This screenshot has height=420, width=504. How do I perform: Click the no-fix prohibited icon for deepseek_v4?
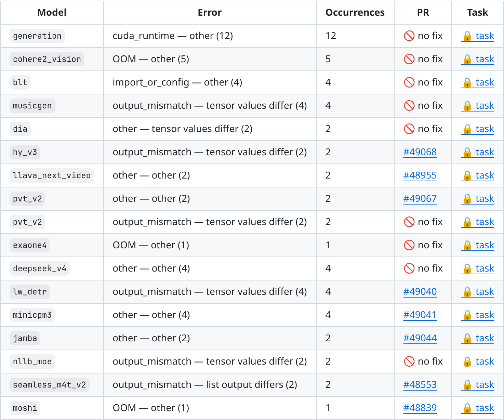point(409,268)
